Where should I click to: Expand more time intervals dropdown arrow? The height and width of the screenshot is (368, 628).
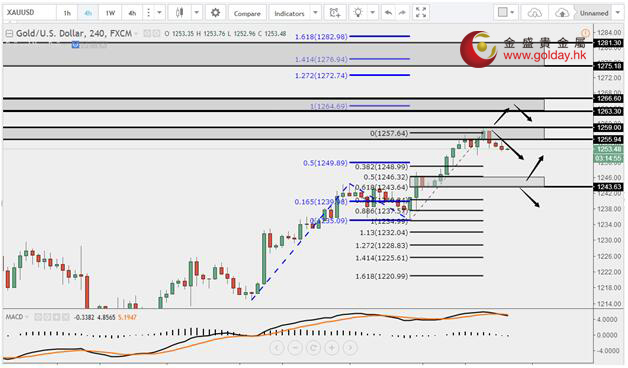click(x=159, y=13)
